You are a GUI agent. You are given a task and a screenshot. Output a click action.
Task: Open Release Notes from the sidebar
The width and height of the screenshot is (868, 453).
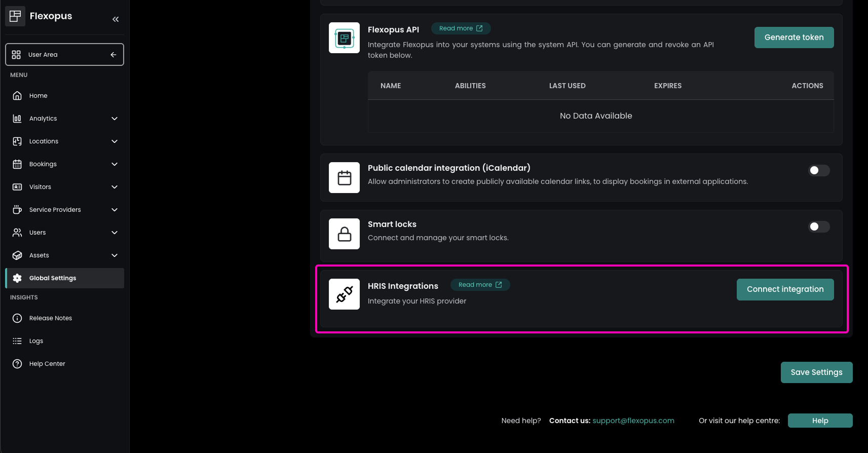50,318
